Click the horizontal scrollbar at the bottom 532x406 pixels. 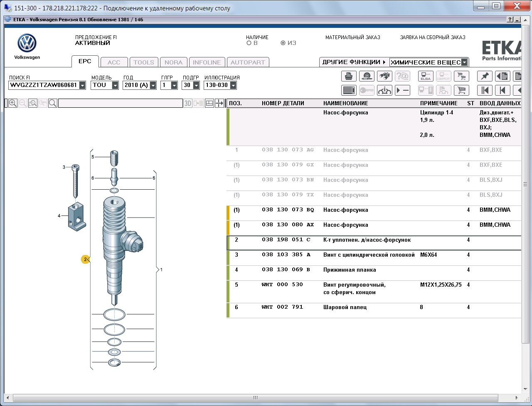tap(256, 398)
